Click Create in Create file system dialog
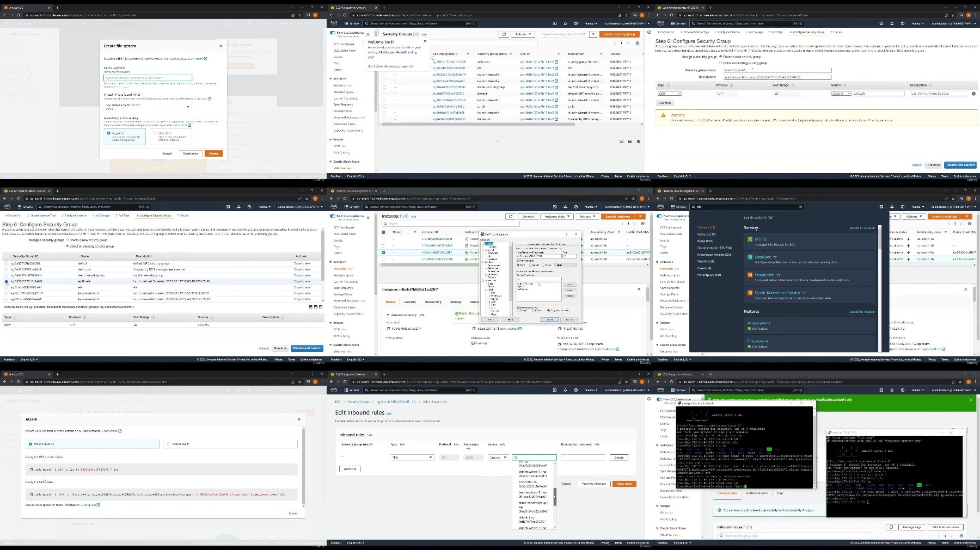980x550 pixels. click(213, 153)
